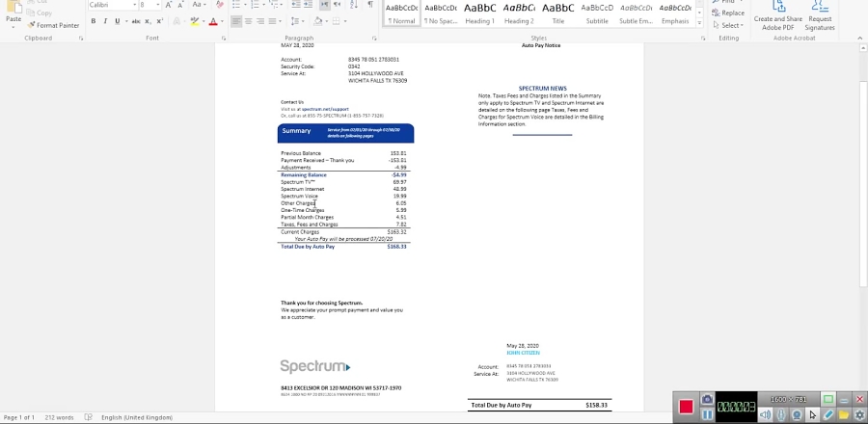
Task: Increase paragraph indent
Action: [308, 5]
